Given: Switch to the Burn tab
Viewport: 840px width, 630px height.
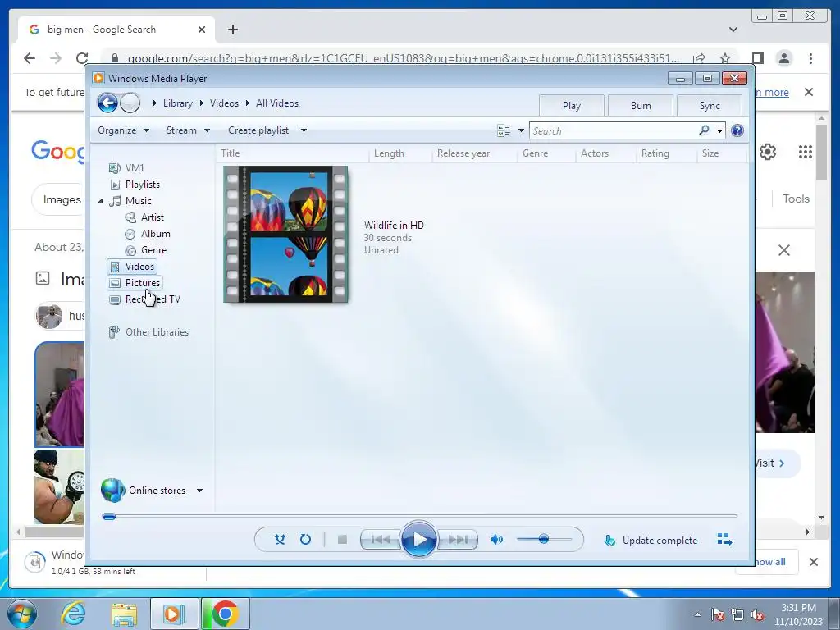Looking at the screenshot, I should pyautogui.click(x=641, y=106).
